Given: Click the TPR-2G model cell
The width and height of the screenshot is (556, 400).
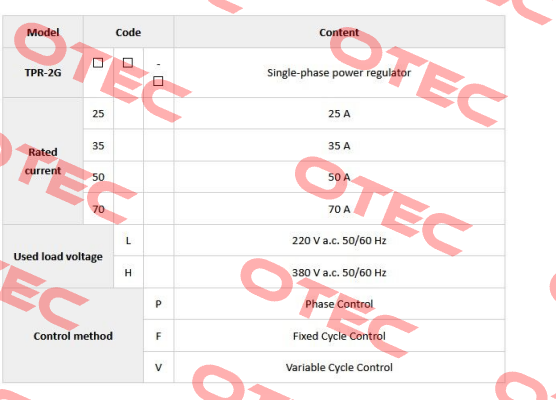Looking at the screenshot, I should tap(43, 73).
